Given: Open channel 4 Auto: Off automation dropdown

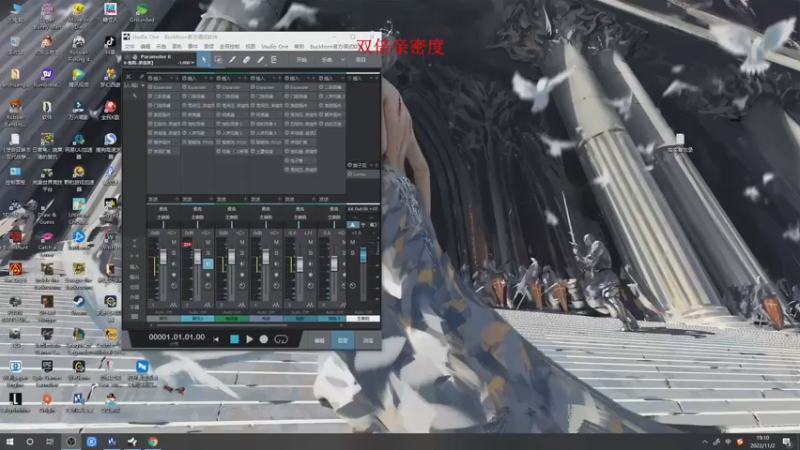Looking at the screenshot, I should point(266,312).
